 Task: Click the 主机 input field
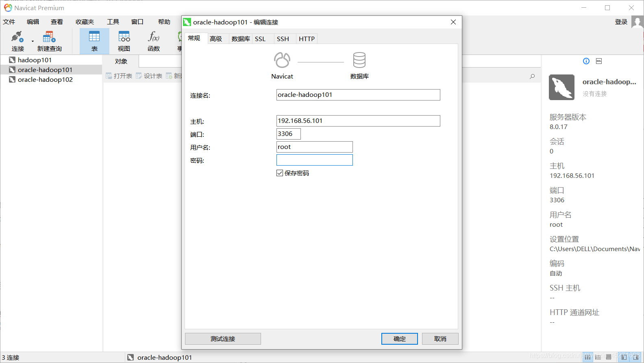(x=358, y=121)
